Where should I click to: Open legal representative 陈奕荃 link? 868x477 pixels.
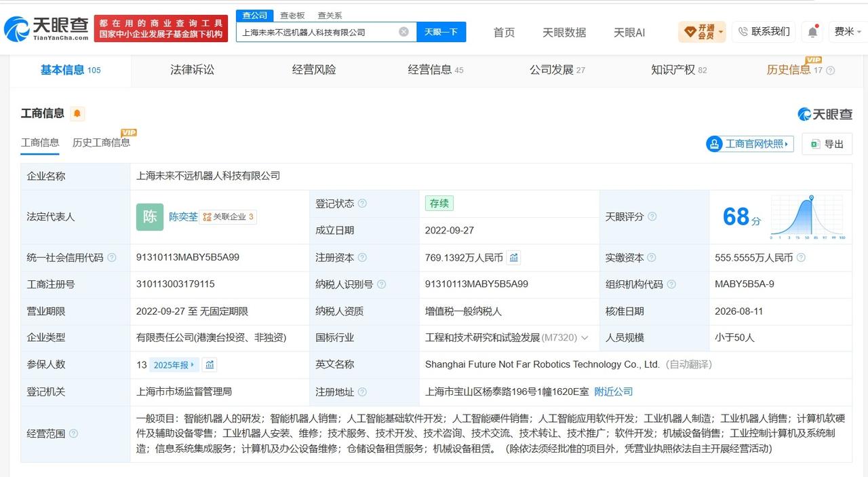click(183, 217)
